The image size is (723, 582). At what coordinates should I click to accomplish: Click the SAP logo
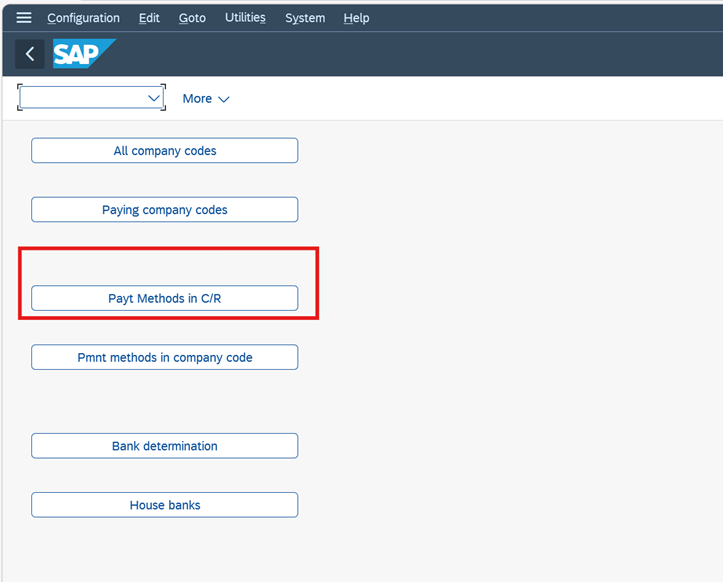[84, 54]
